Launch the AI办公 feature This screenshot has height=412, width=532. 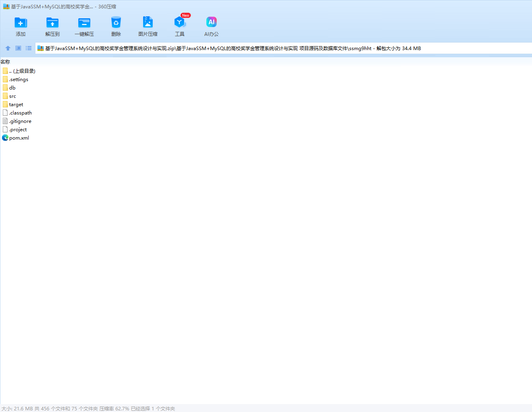(212, 22)
